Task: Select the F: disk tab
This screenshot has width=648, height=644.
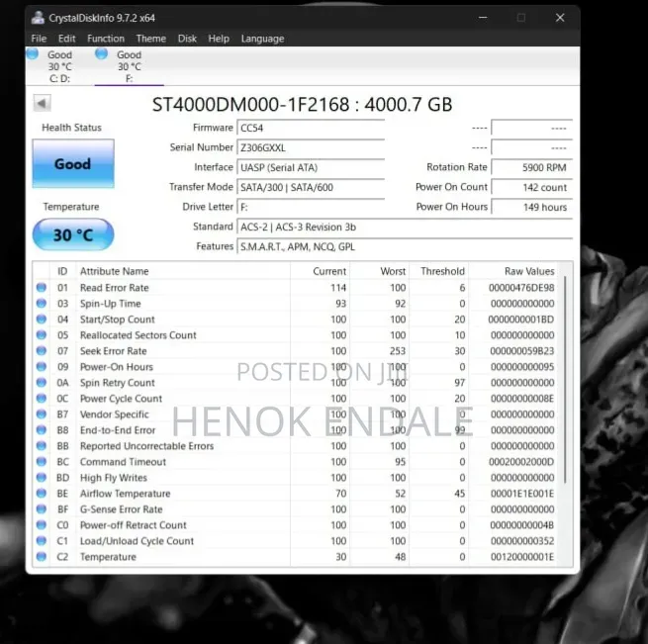Action: click(x=130, y=66)
